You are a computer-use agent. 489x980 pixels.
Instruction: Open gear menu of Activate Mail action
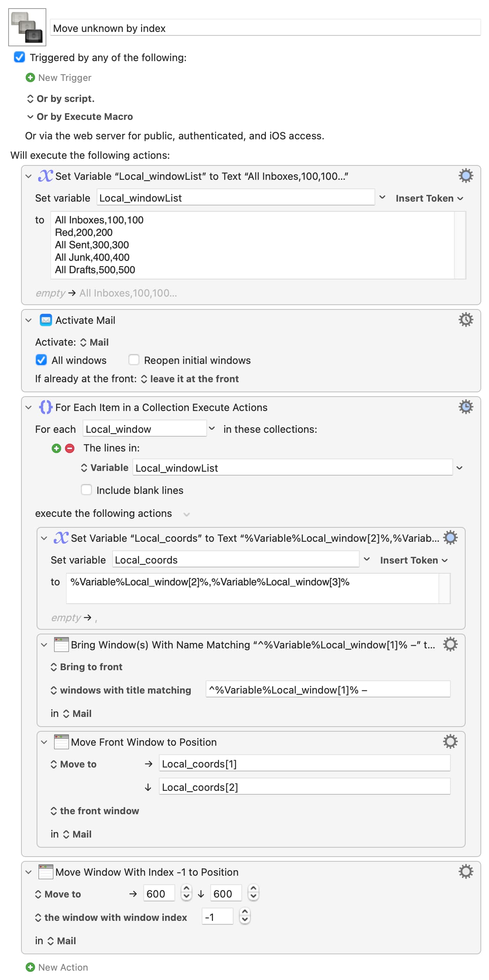tap(466, 320)
